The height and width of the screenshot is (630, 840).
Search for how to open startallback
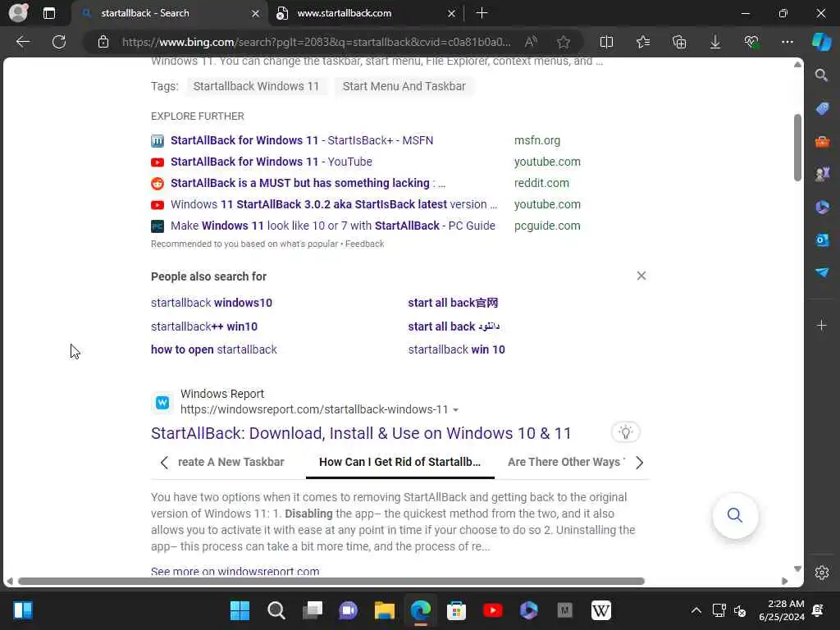tap(214, 349)
